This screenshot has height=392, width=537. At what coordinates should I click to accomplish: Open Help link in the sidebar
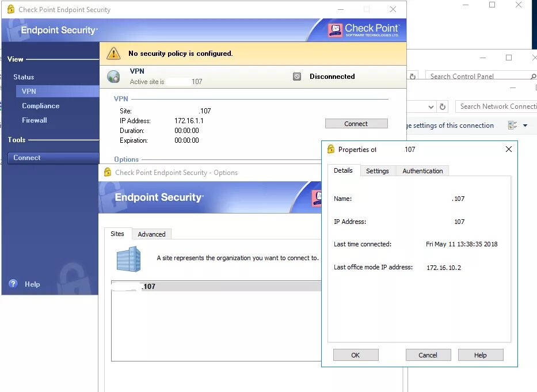point(32,284)
